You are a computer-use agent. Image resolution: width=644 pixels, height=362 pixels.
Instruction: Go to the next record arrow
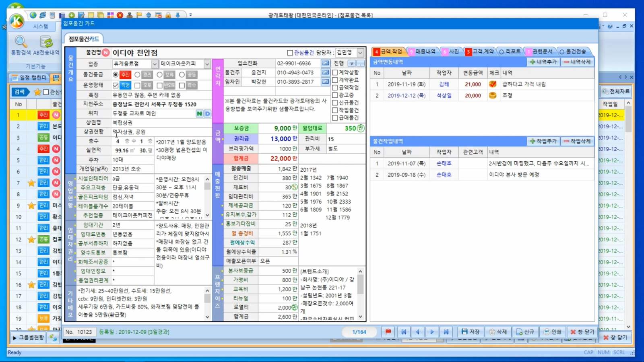(432, 332)
